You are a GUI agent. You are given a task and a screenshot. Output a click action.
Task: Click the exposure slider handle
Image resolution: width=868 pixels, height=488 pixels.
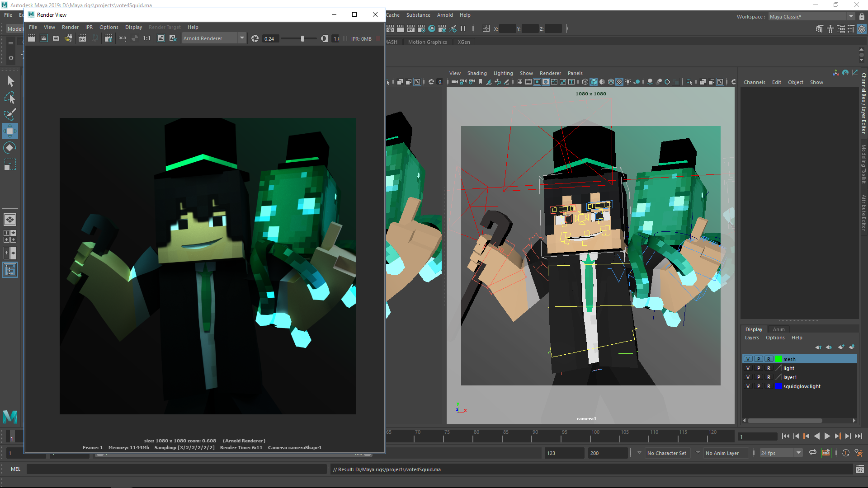point(302,38)
